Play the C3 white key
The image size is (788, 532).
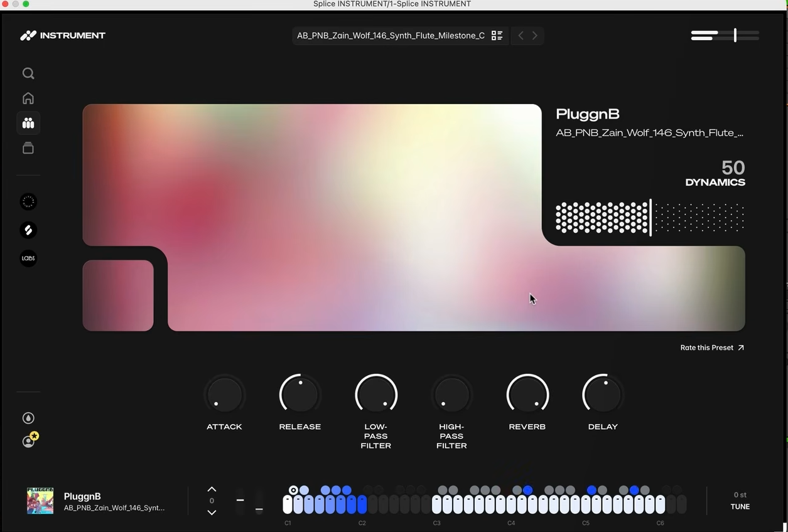[436, 504]
